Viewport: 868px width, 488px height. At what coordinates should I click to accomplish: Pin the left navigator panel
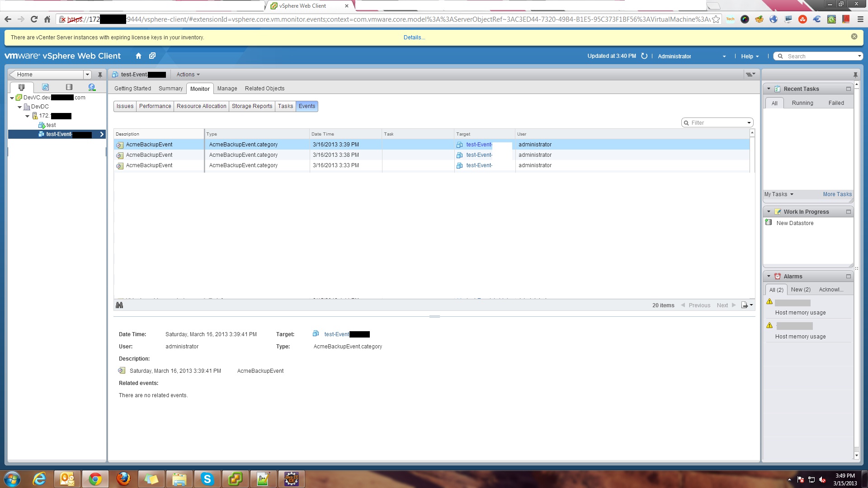pyautogui.click(x=100, y=75)
